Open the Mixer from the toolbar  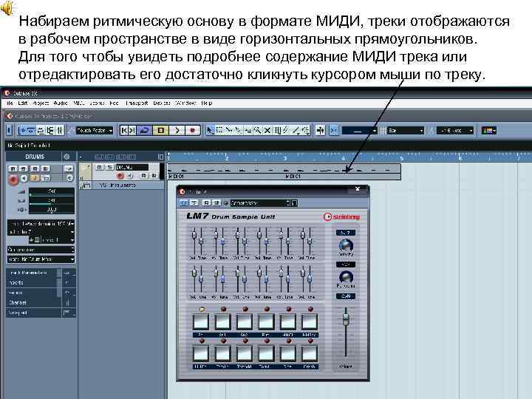tap(60, 130)
